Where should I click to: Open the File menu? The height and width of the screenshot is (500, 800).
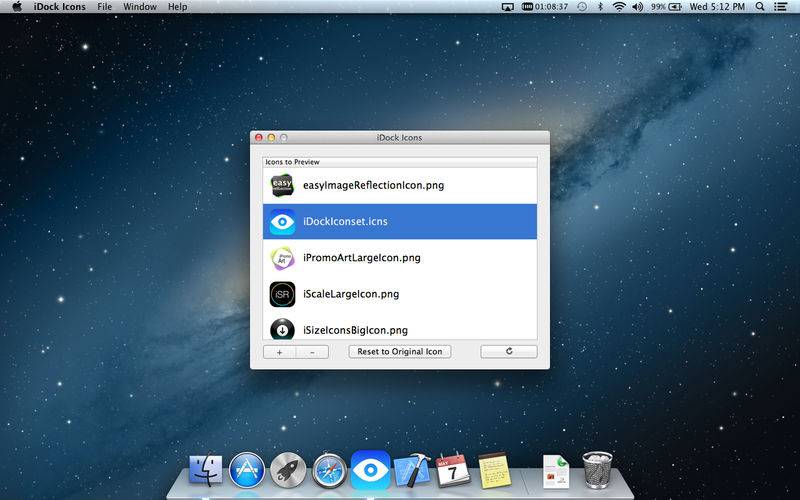click(105, 7)
